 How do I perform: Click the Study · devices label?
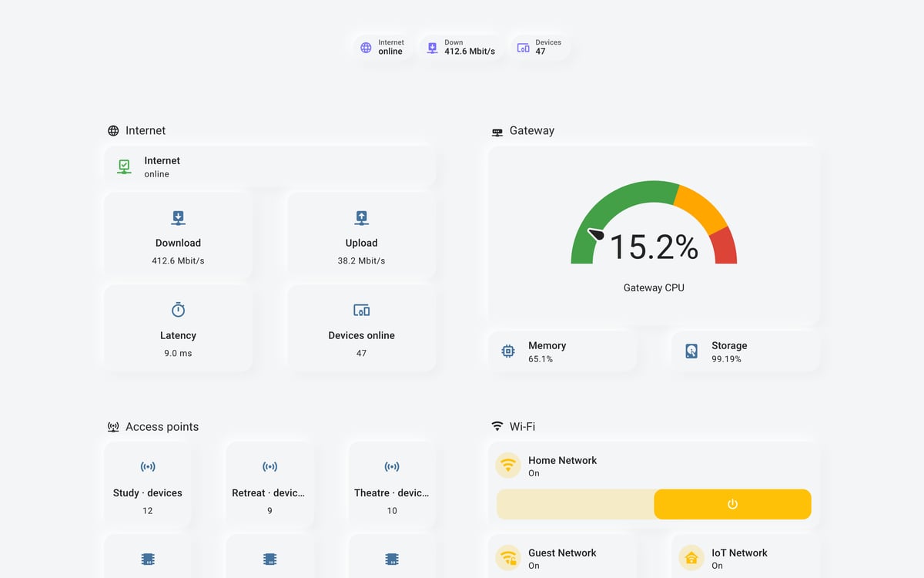point(148,492)
